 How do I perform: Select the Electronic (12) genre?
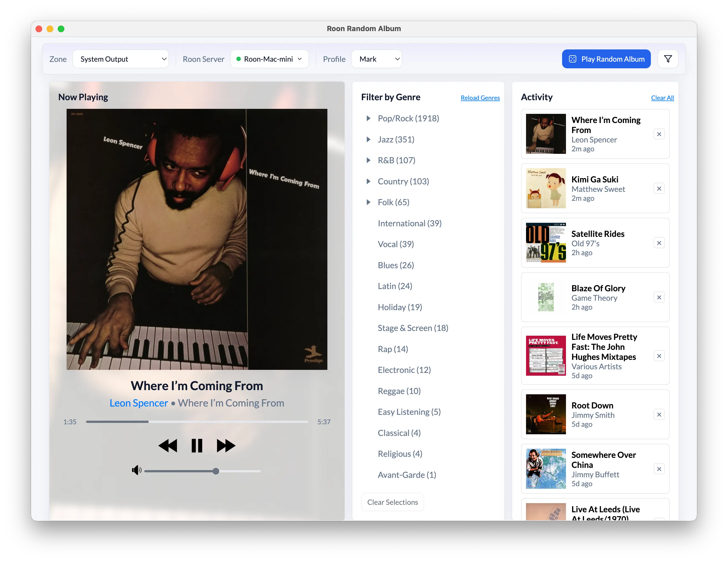[404, 370]
